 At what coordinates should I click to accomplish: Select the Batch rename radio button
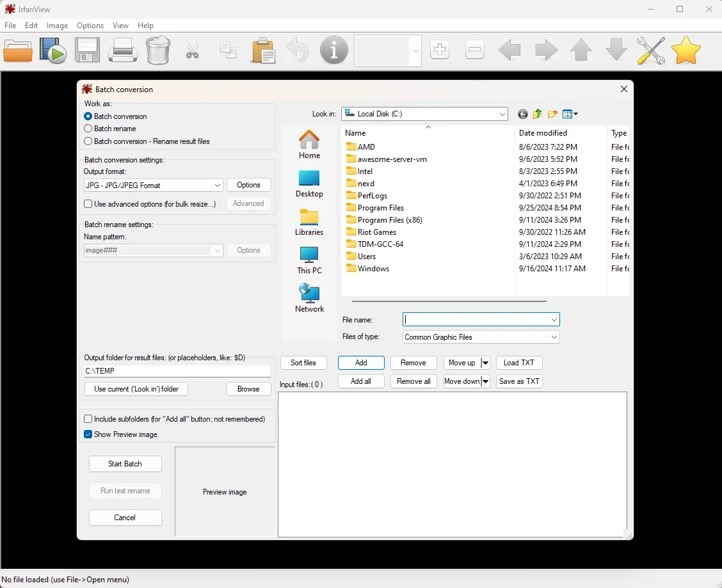pos(88,129)
